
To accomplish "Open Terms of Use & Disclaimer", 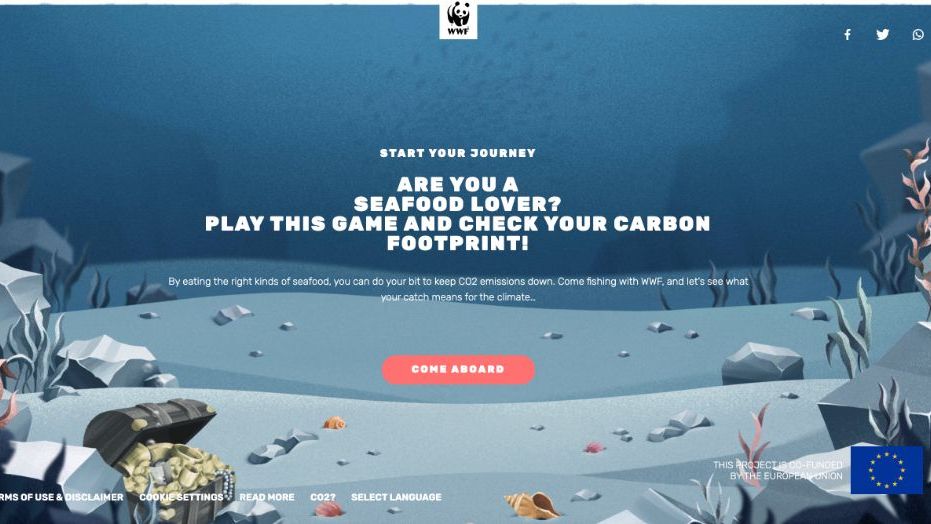I will pyautogui.click(x=62, y=497).
